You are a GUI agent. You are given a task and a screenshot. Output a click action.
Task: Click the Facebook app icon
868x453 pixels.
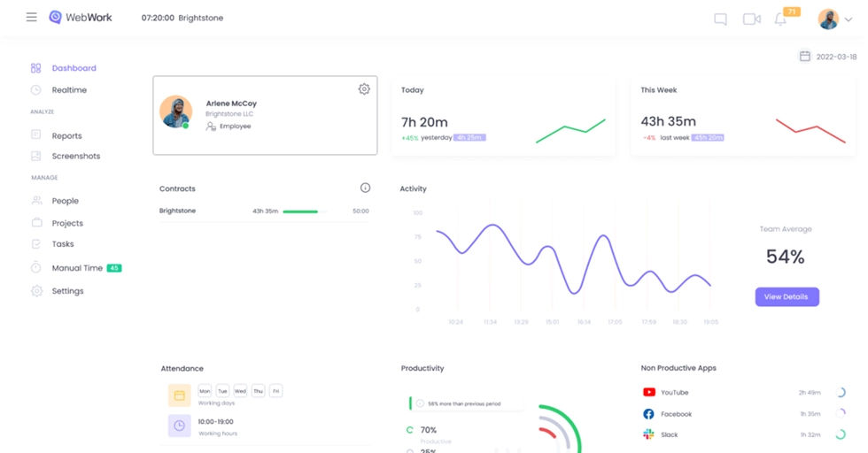648,414
